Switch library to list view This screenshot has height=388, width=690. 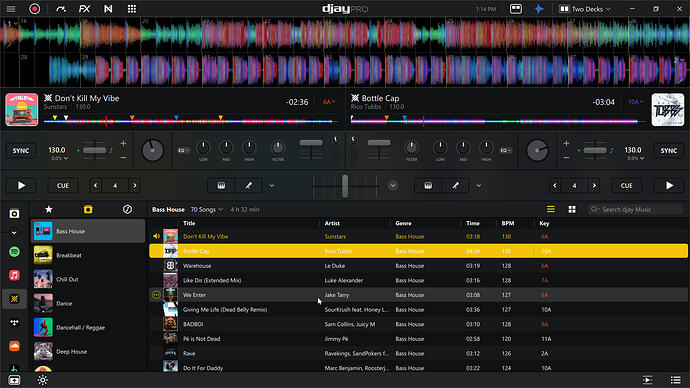(x=551, y=209)
